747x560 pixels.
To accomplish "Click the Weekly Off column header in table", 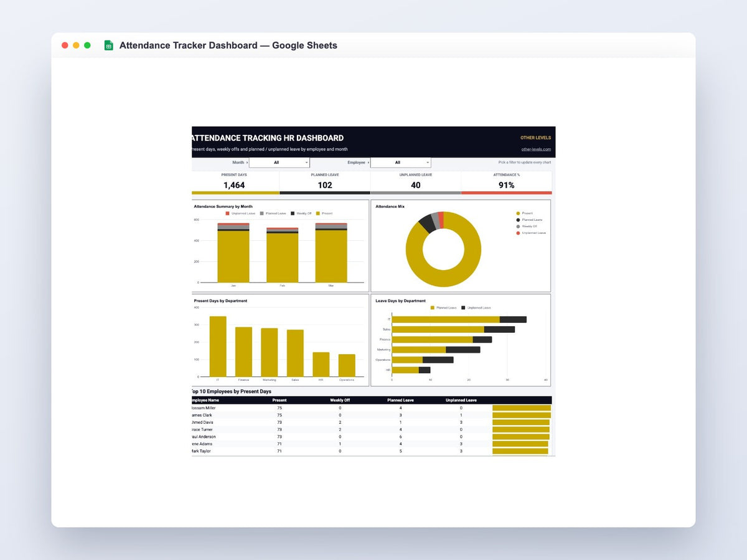I will (340, 400).
